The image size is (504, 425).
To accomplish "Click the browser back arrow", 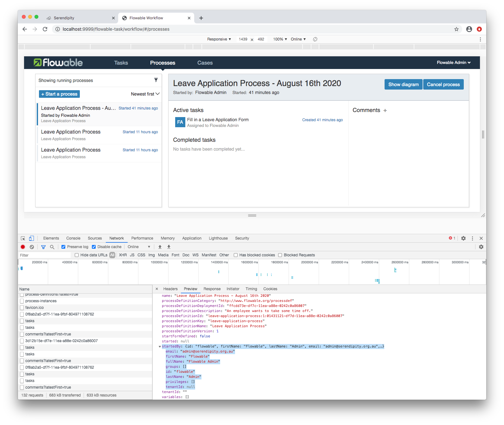I will (x=25, y=29).
